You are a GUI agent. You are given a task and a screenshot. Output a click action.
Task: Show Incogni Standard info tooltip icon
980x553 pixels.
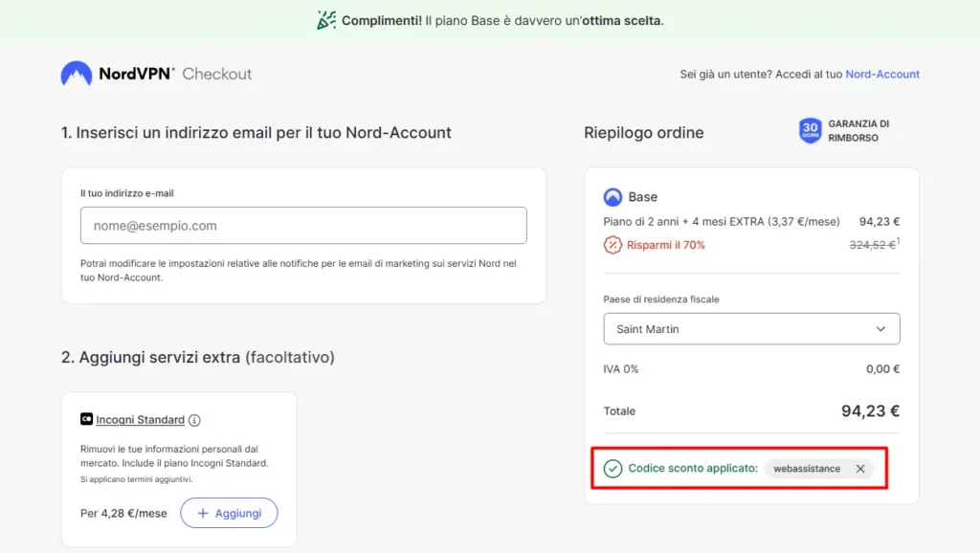[x=194, y=420]
